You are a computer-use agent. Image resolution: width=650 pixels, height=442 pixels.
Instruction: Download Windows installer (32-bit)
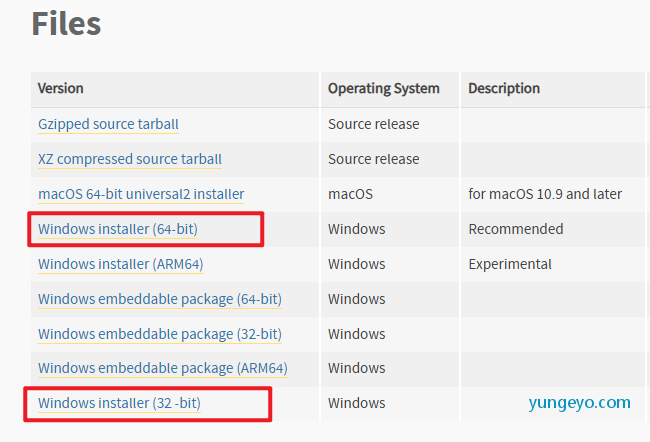(x=119, y=403)
